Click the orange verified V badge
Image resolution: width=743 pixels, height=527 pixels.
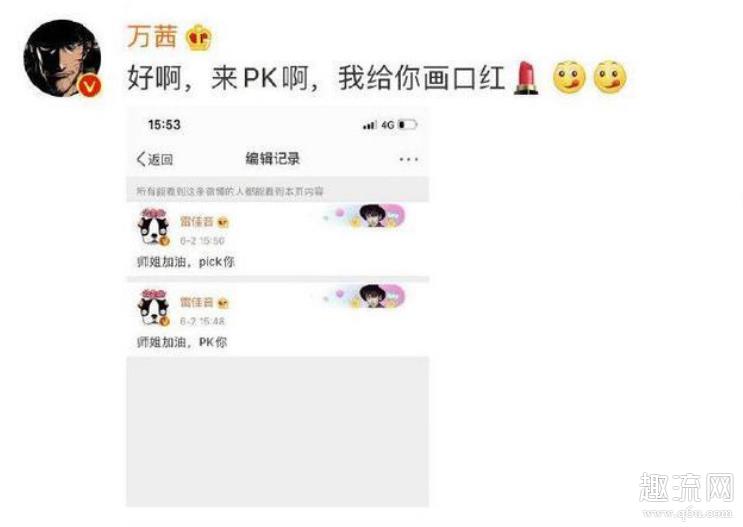[90, 87]
